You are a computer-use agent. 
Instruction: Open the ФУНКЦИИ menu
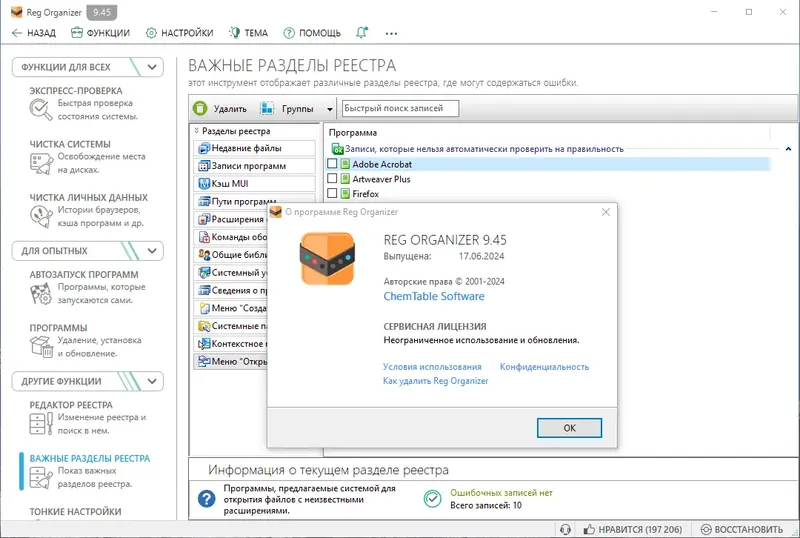pos(101,33)
